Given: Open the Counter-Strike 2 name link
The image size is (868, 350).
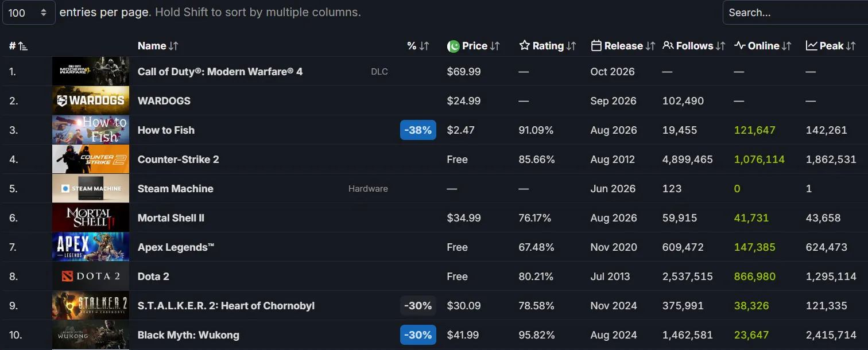Looking at the screenshot, I should pyautogui.click(x=179, y=159).
